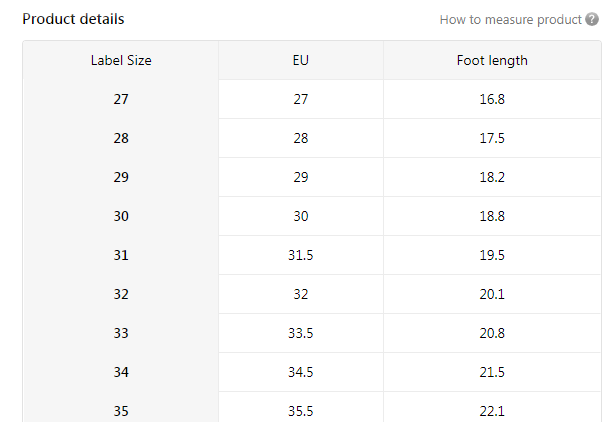Click EU size 31.5 cell
This screenshot has height=422, width=603.
[301, 255]
